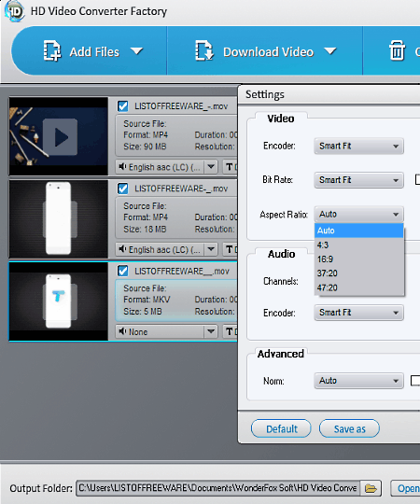Select the third video thumbnail with T logo
The width and height of the screenshot is (420, 504).
click(59, 301)
